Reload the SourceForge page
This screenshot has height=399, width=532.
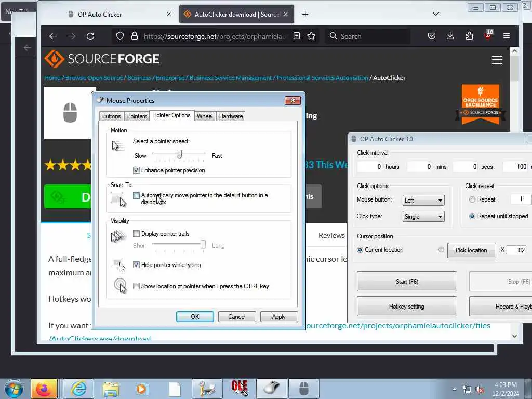(x=90, y=36)
